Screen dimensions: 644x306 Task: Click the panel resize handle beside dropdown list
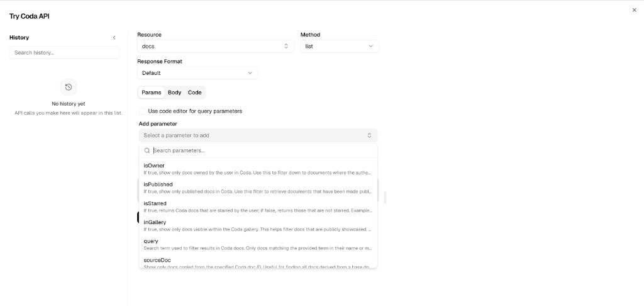click(386, 198)
